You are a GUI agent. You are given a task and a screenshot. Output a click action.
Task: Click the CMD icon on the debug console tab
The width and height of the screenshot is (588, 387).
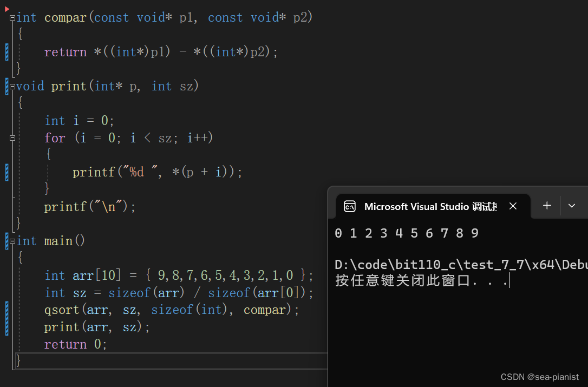tap(350, 206)
